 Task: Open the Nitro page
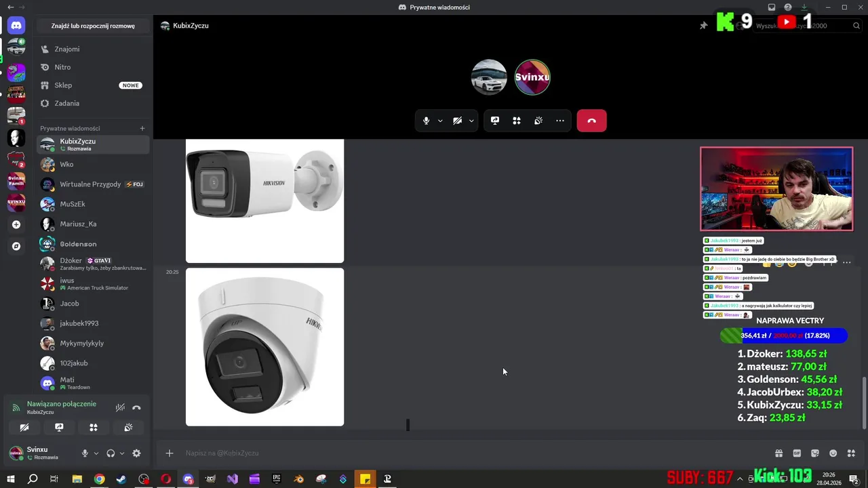[94, 67]
